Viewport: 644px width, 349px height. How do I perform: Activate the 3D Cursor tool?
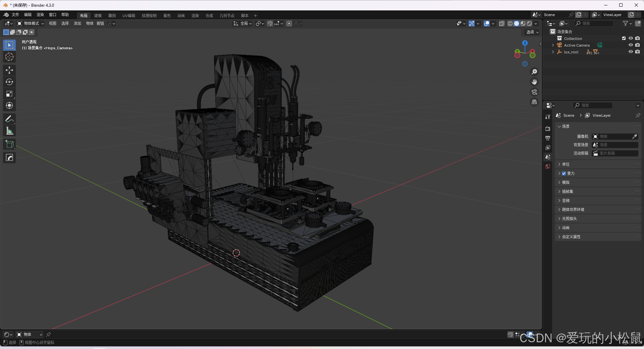point(9,57)
